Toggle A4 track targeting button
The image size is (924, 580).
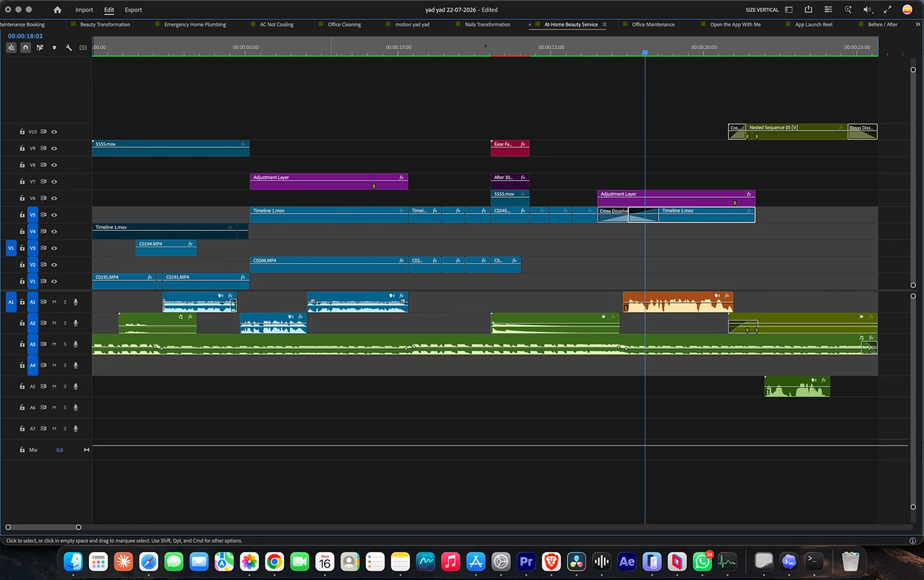(32, 366)
